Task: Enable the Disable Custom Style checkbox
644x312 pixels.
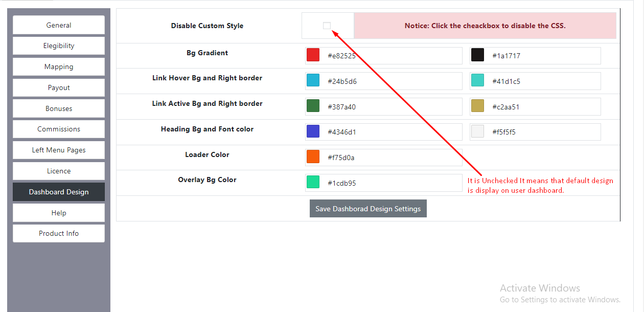Action: point(326,25)
